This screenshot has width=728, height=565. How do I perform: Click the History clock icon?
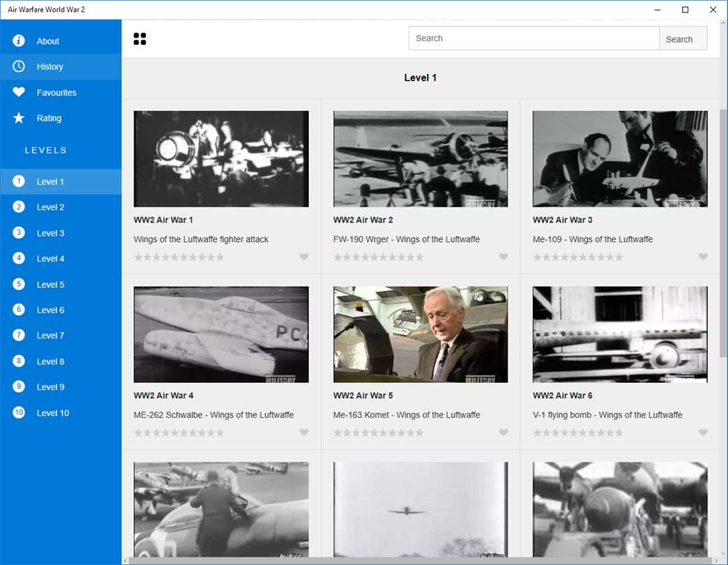click(x=19, y=66)
